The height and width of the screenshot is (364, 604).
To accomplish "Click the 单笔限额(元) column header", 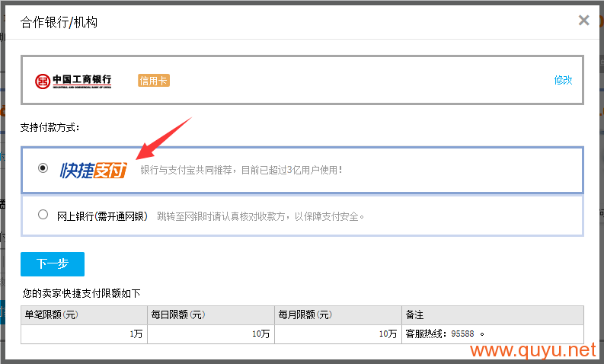I will click(x=84, y=315).
